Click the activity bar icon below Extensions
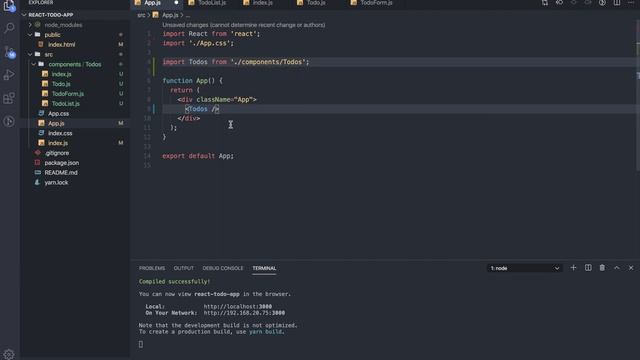This screenshot has height=360, width=640. (9, 121)
